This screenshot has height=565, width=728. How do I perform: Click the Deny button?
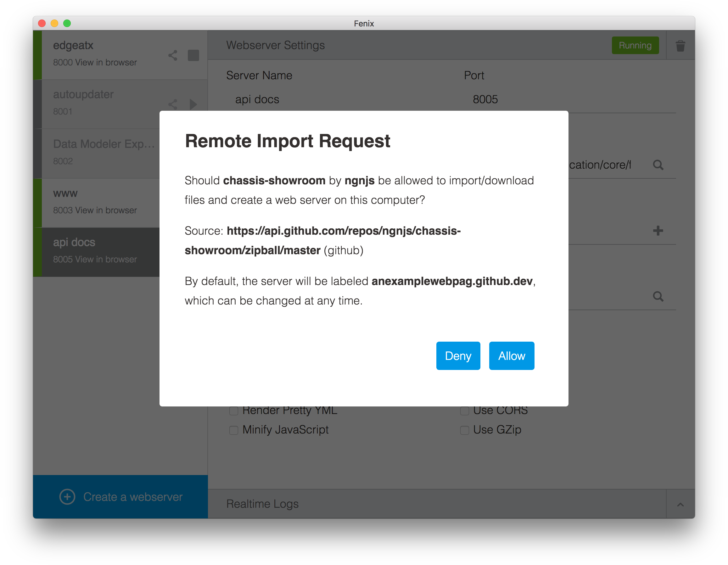point(458,356)
